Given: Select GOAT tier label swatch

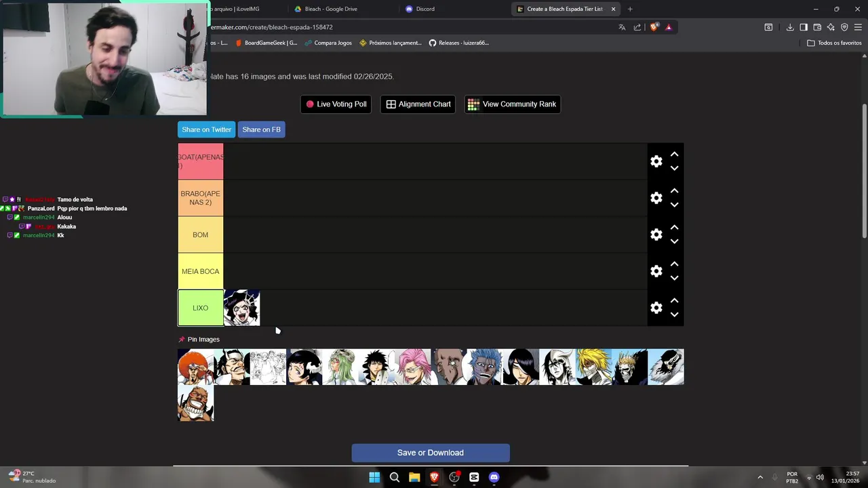Looking at the screenshot, I should point(201,161).
